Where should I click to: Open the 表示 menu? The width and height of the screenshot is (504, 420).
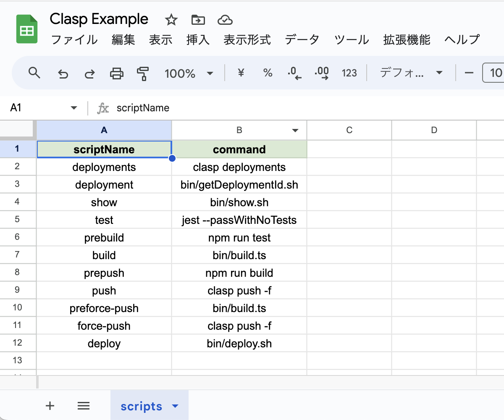point(161,40)
